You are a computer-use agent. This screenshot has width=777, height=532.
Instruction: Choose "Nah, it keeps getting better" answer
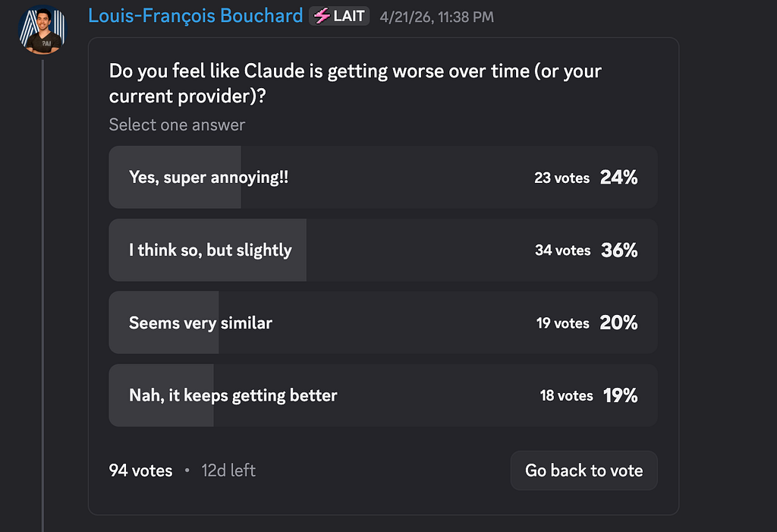pyautogui.click(x=383, y=395)
